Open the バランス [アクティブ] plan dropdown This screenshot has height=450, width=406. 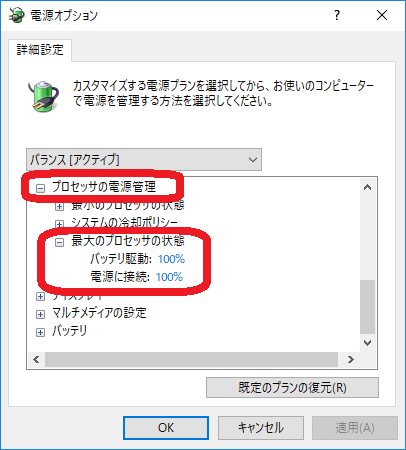pyautogui.click(x=144, y=160)
